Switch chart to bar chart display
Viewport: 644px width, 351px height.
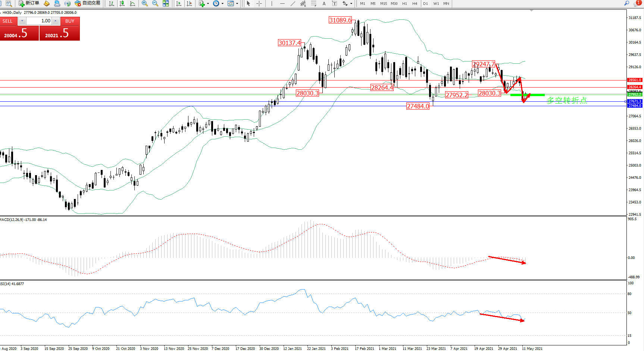pyautogui.click(x=112, y=3)
